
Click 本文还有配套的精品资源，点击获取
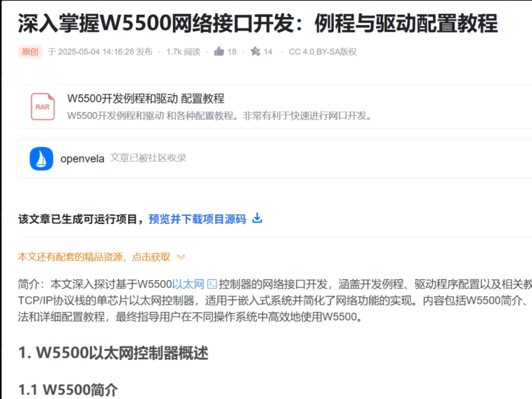[x=94, y=257]
